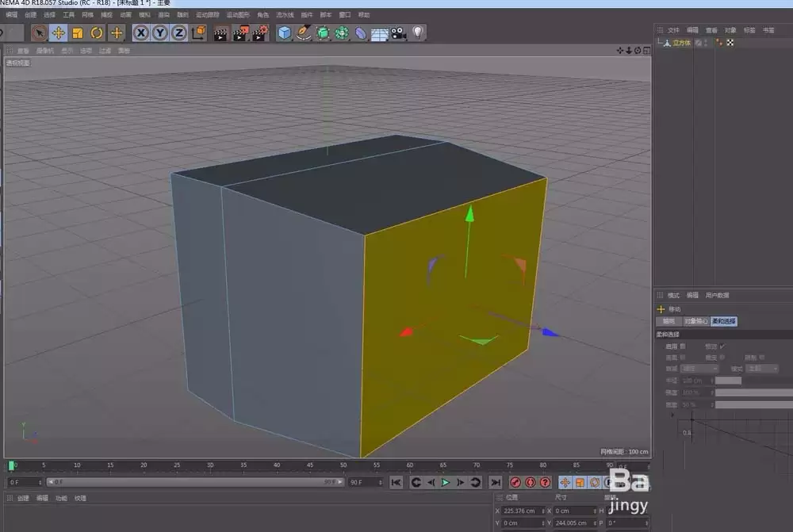The height and width of the screenshot is (532, 793).
Task: Toggle the Y-axis lock
Action: point(159,33)
